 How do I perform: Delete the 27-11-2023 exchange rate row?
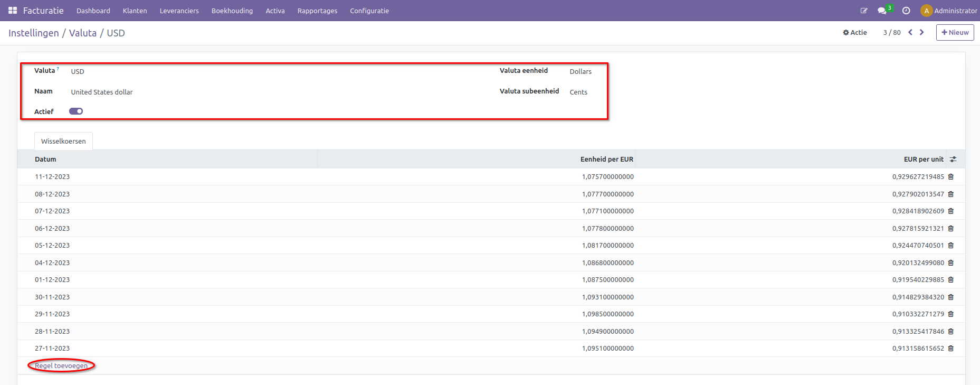[951, 349]
